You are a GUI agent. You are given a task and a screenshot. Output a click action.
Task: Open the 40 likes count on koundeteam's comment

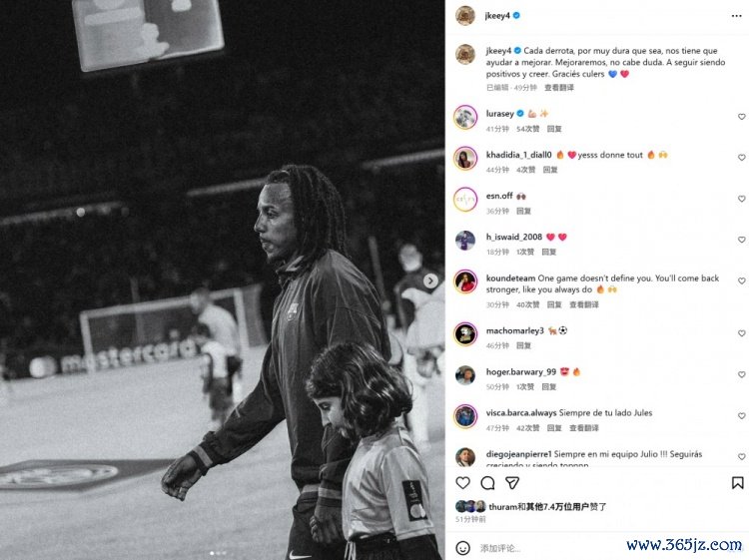tap(527, 304)
